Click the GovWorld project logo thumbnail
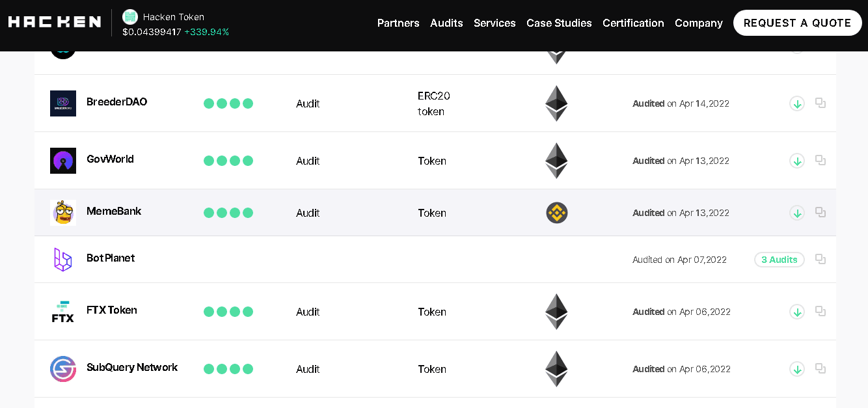This screenshot has width=868, height=408. [63, 161]
